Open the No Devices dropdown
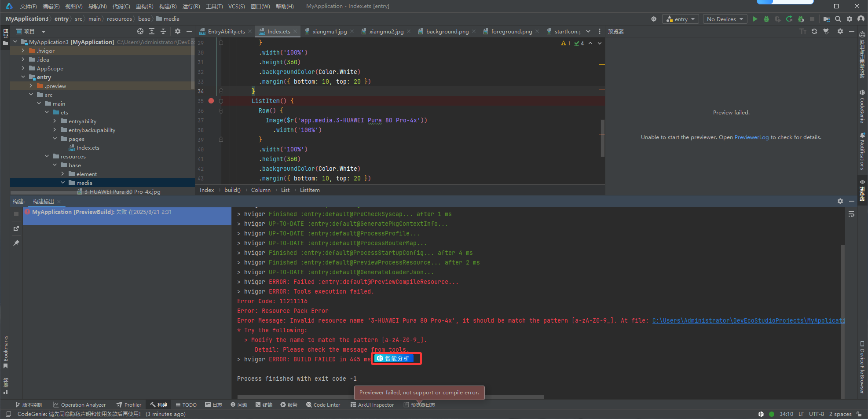 point(725,19)
